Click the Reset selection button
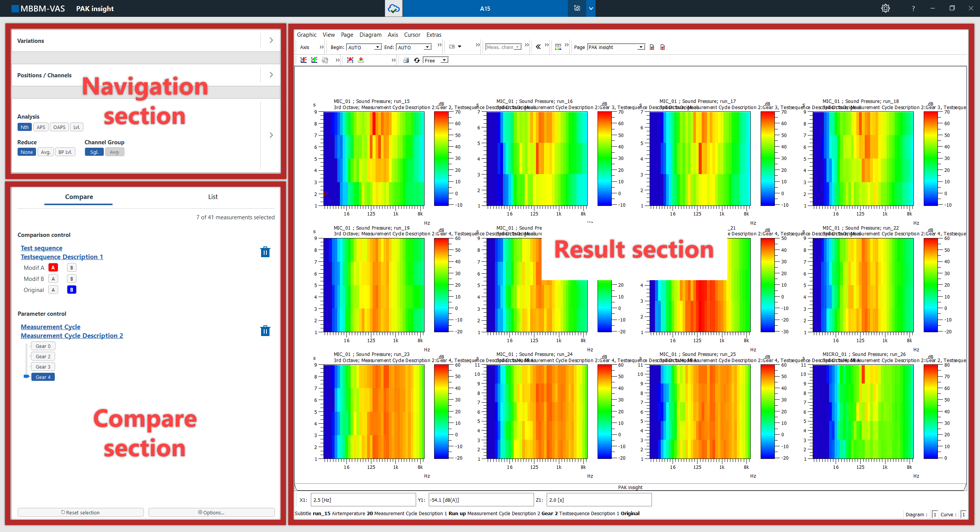This screenshot has height=532, width=980. click(x=81, y=512)
